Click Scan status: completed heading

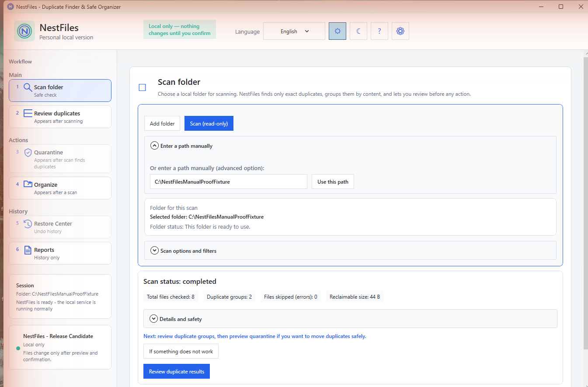tap(180, 281)
